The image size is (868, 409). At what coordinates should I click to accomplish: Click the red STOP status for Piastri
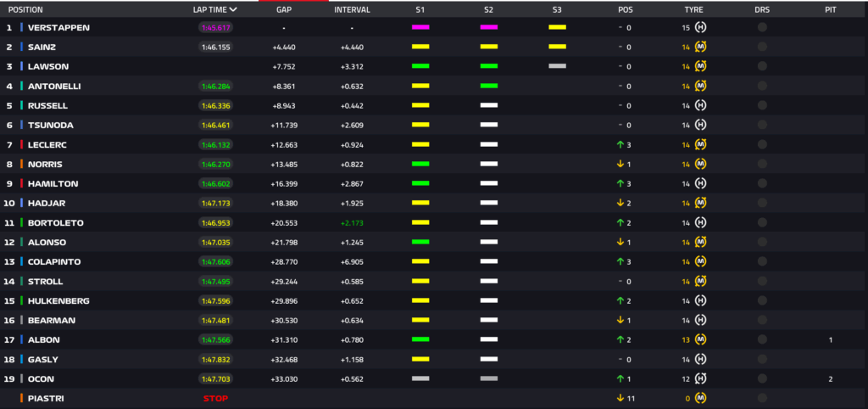coord(215,398)
